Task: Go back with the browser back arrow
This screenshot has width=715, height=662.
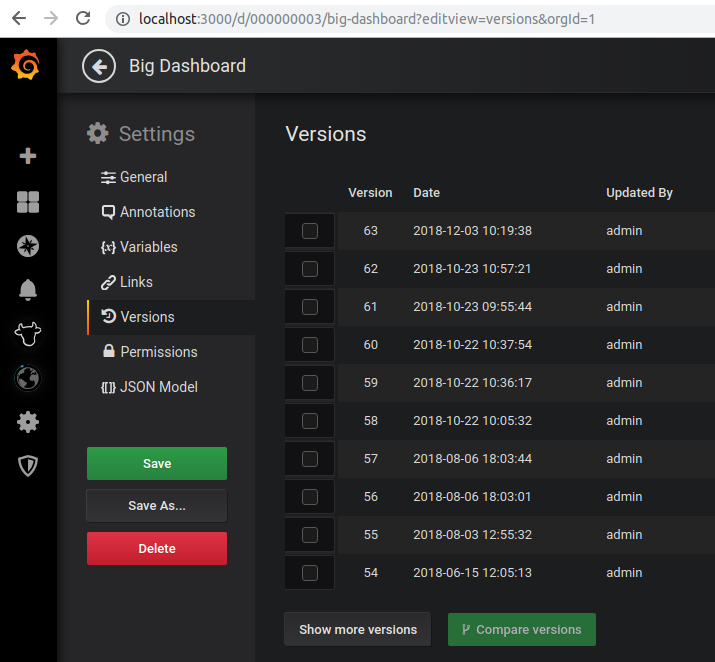Action: click(x=19, y=18)
